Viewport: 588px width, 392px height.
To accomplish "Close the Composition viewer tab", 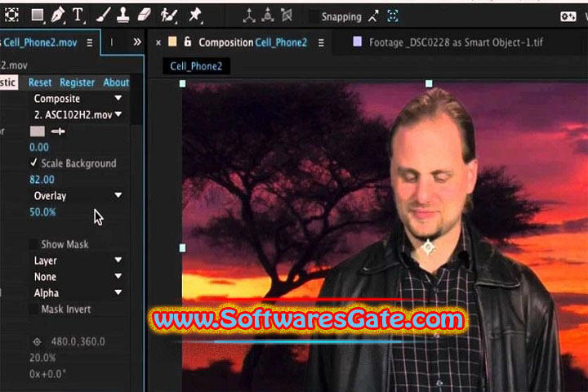I will 158,42.
